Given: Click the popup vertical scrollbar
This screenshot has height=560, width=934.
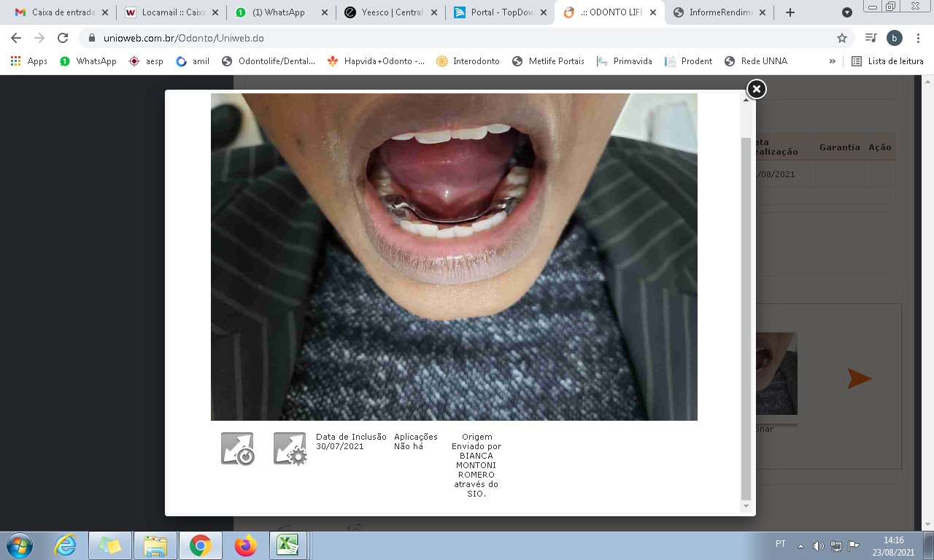Looking at the screenshot, I should pyautogui.click(x=746, y=314).
